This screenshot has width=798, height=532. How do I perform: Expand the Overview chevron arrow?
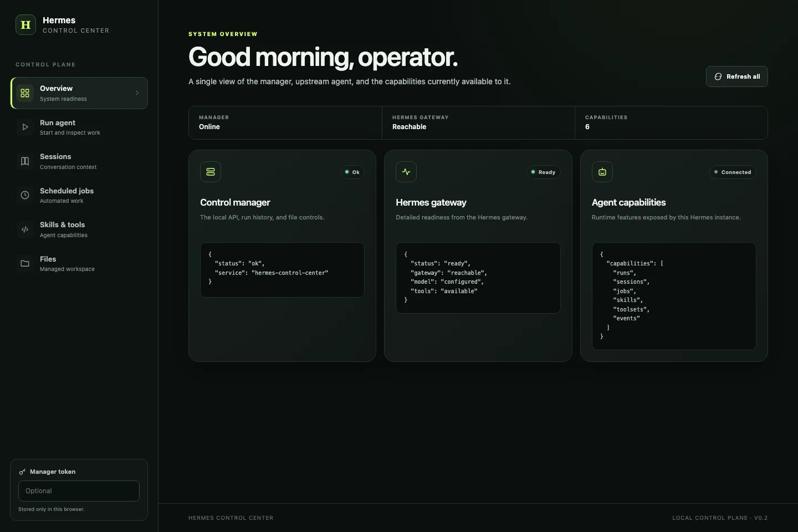coord(137,93)
